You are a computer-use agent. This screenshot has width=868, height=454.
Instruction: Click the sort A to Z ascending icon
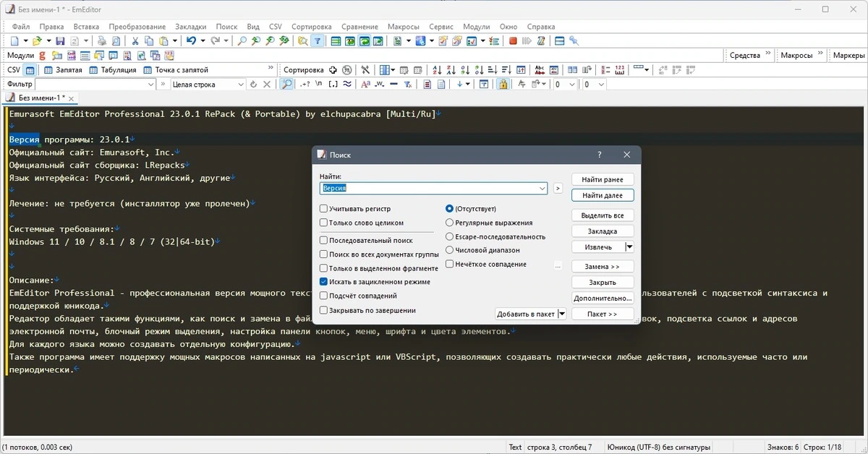click(x=437, y=70)
